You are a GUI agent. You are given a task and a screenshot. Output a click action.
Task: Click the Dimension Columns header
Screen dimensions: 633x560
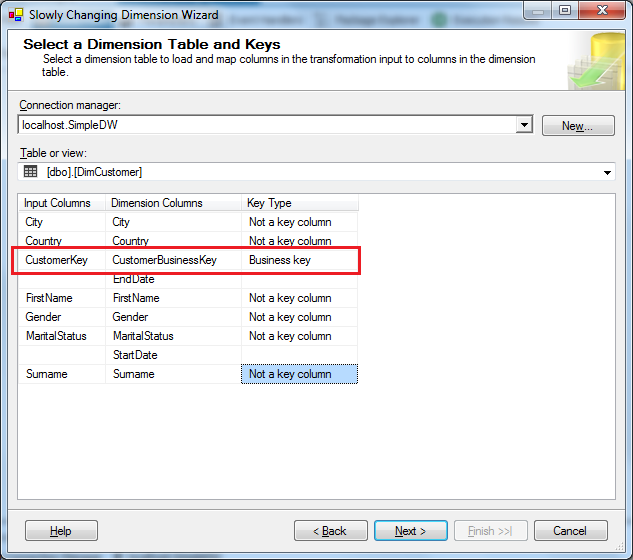click(x=173, y=203)
